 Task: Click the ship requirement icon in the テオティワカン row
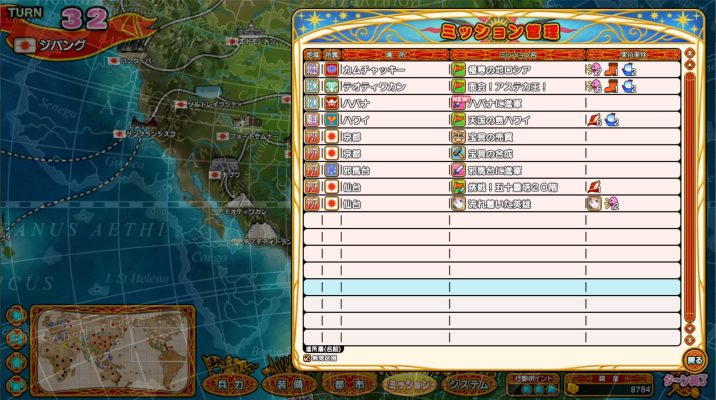coord(629,86)
